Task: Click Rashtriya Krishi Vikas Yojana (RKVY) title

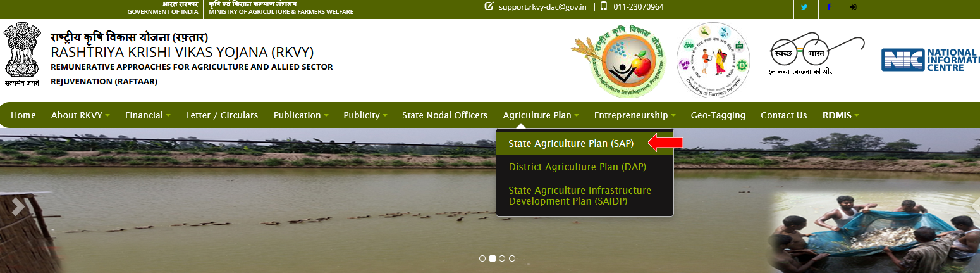Action: click(182, 52)
